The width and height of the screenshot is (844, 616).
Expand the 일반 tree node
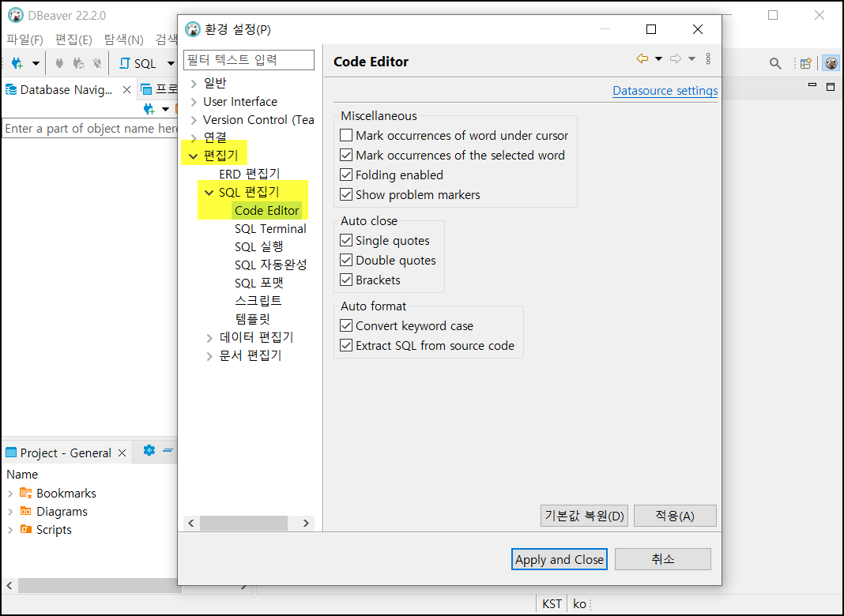[194, 84]
